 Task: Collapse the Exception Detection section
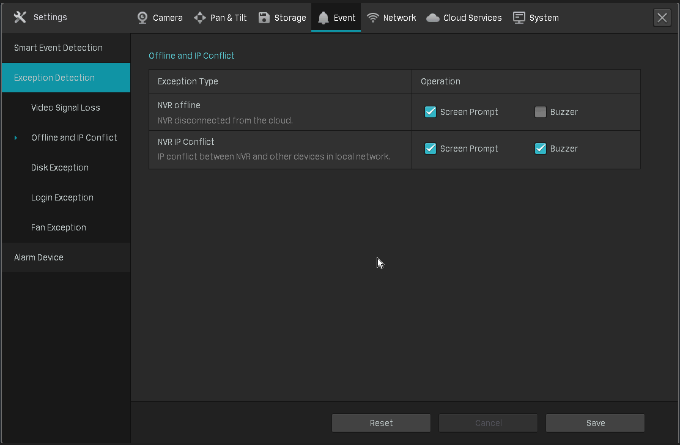[x=65, y=77]
